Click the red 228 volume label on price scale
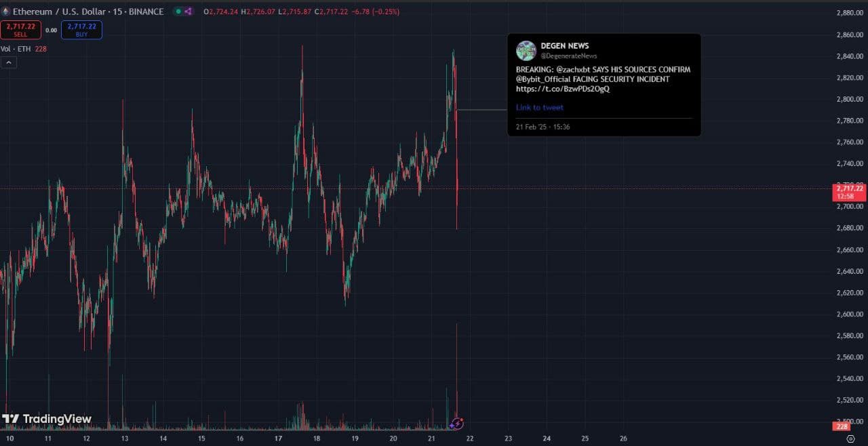The width and height of the screenshot is (868, 446). point(842,426)
